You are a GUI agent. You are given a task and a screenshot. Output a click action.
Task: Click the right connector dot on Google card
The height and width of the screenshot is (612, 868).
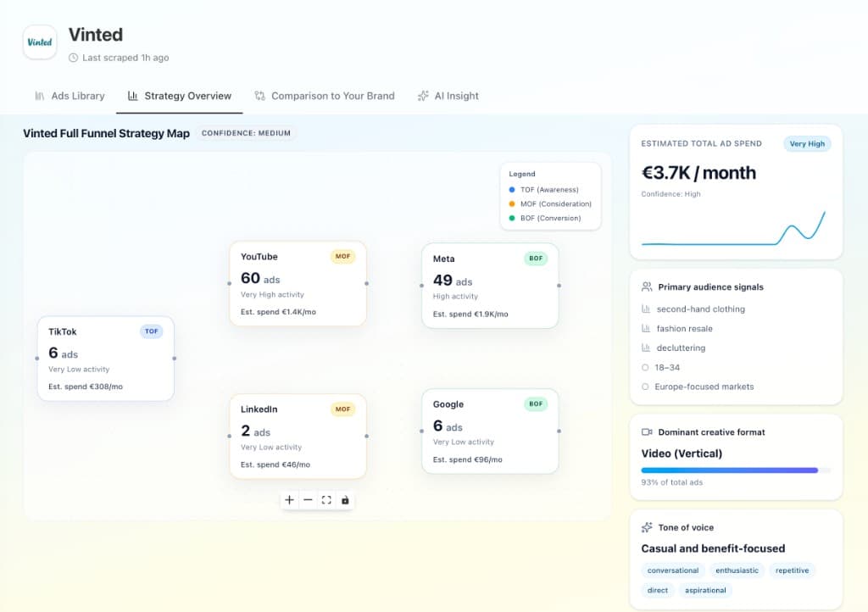tap(559, 431)
